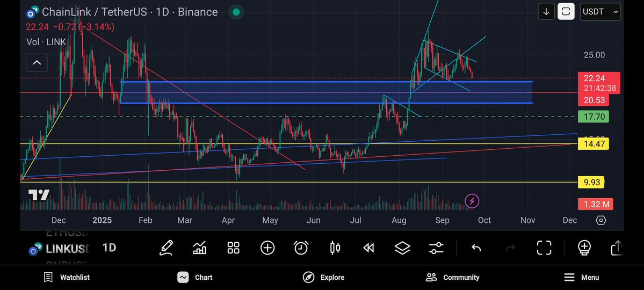
Task: Open the Community tab
Action: [x=453, y=277]
